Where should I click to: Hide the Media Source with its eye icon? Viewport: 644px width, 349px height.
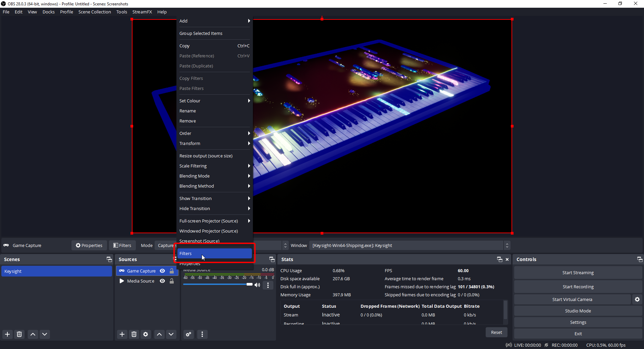162,281
